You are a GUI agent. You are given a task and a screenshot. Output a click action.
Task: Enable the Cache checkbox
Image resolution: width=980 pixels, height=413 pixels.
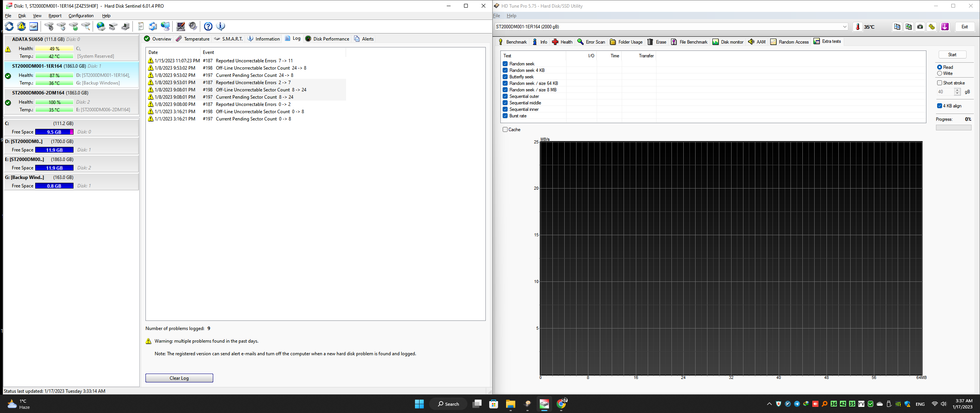[x=505, y=130]
